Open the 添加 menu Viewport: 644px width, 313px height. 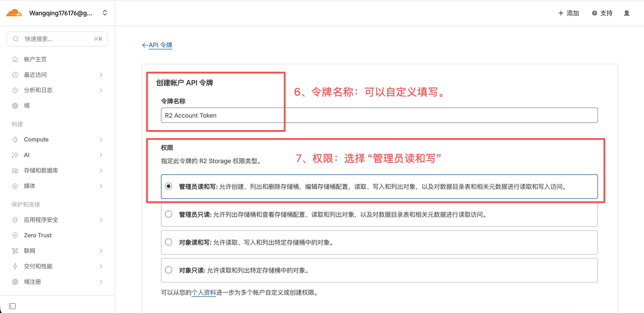(x=568, y=13)
